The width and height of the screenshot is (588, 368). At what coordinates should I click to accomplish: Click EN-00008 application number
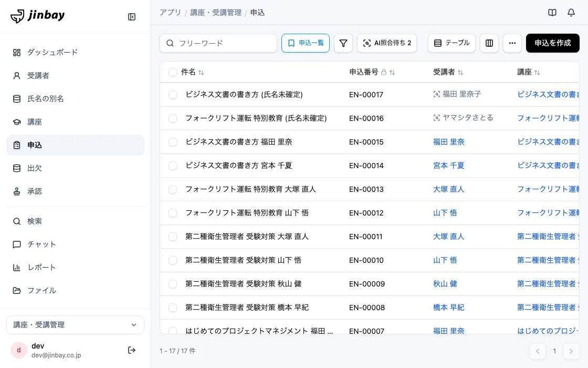tap(367, 308)
